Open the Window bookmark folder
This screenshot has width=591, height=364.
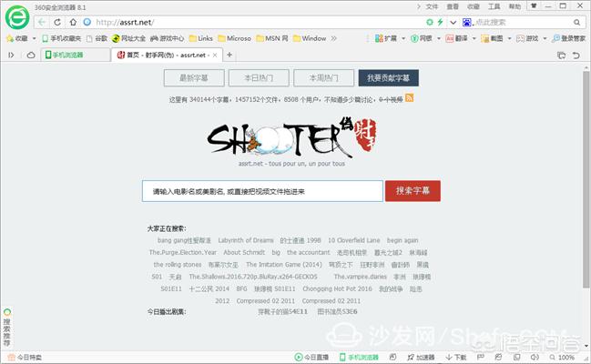310,38
